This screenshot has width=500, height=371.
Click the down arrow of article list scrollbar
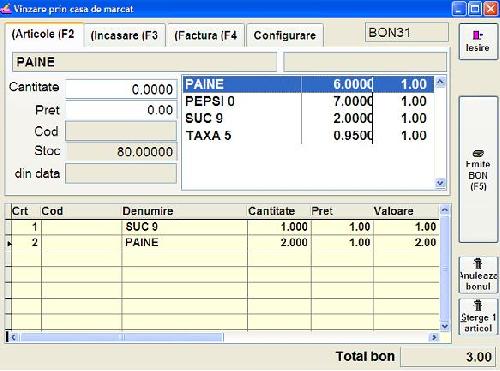point(440,183)
